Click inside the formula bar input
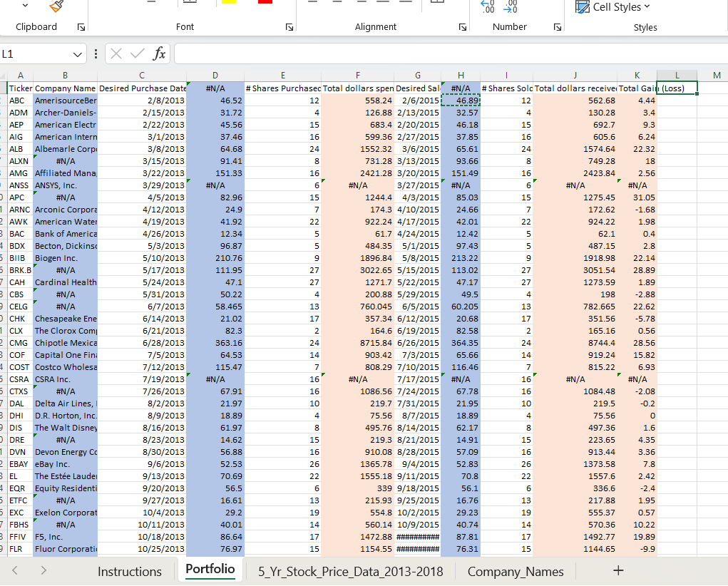Viewport: 728px width, 586px height. point(451,54)
